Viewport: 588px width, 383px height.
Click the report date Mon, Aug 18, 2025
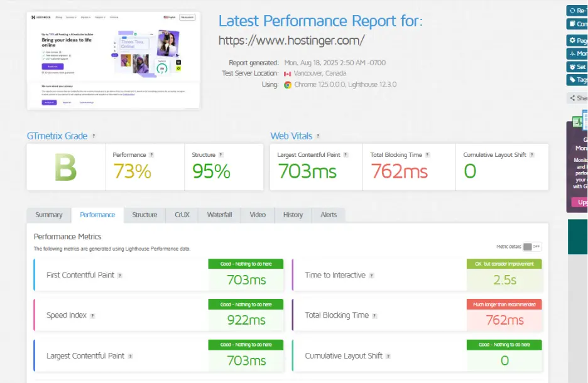[x=335, y=63]
